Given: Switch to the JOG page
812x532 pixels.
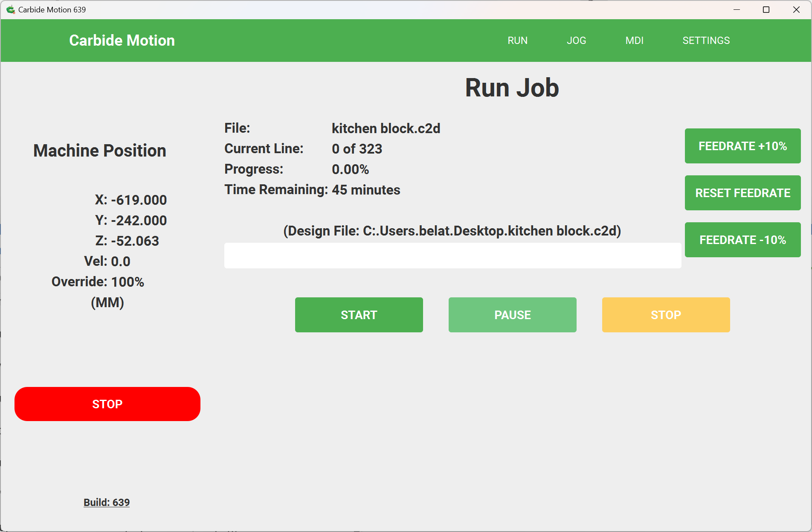Looking at the screenshot, I should (x=576, y=41).
